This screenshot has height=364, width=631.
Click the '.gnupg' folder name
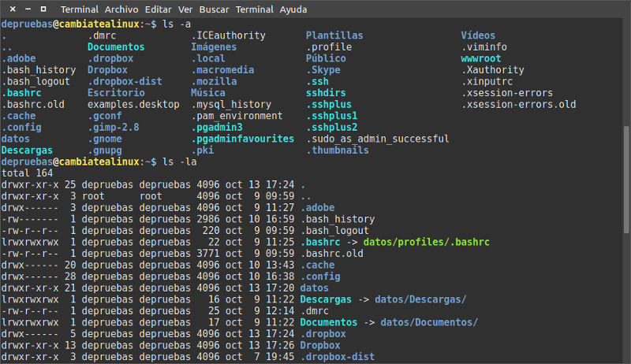coord(105,150)
